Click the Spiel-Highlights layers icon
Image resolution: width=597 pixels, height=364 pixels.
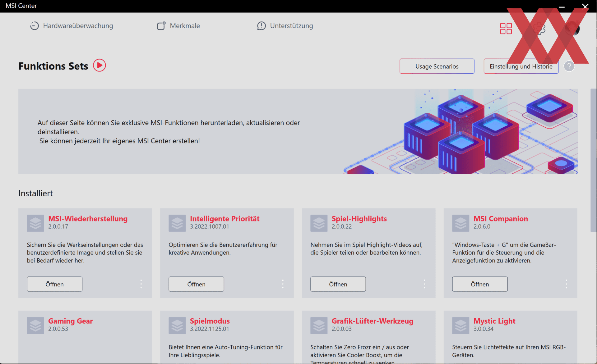319,223
